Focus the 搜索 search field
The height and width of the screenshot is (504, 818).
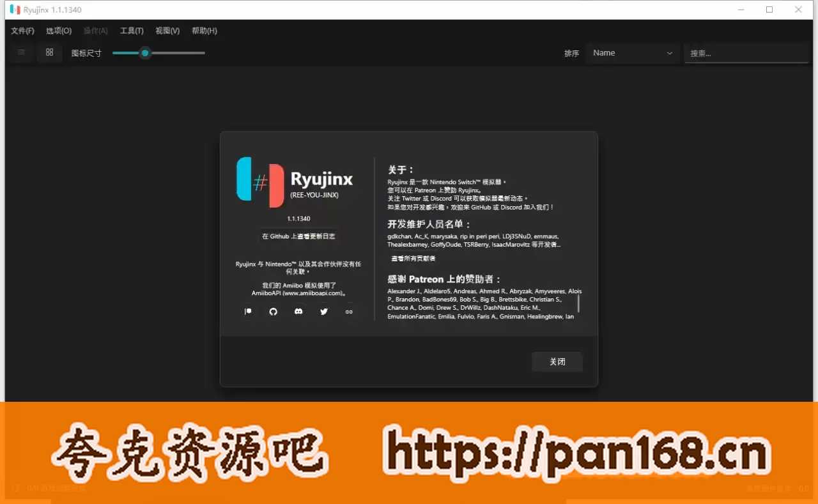coord(746,53)
